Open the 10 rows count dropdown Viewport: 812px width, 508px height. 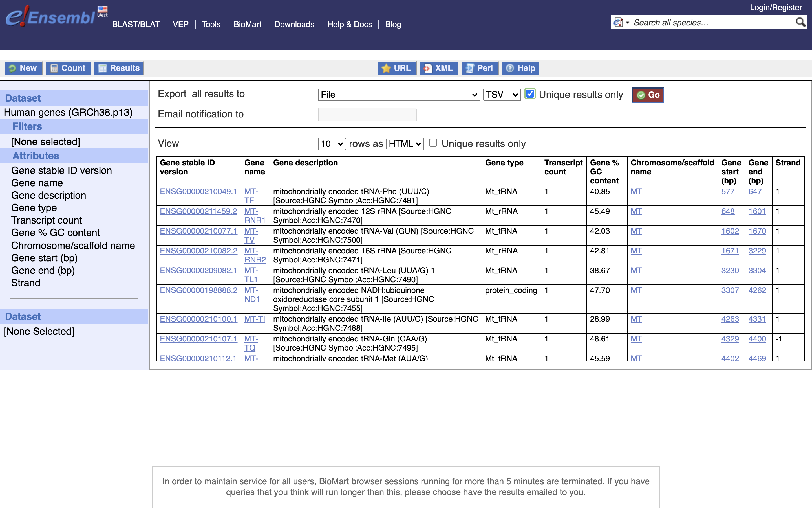[332, 144]
